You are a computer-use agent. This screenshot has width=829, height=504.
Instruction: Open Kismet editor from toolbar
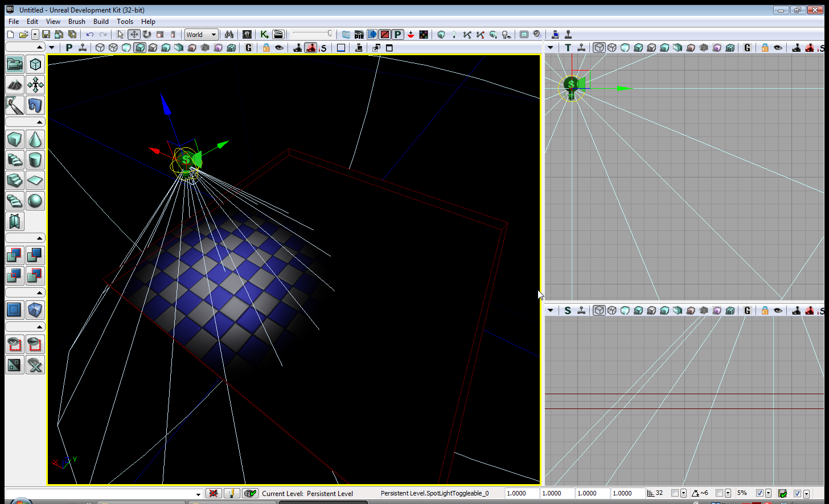pos(264,35)
